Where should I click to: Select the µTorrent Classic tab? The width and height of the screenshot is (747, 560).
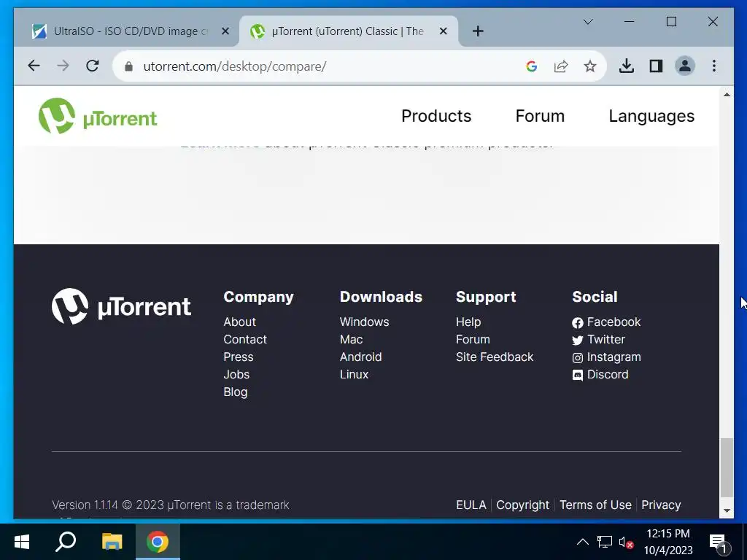(x=348, y=31)
